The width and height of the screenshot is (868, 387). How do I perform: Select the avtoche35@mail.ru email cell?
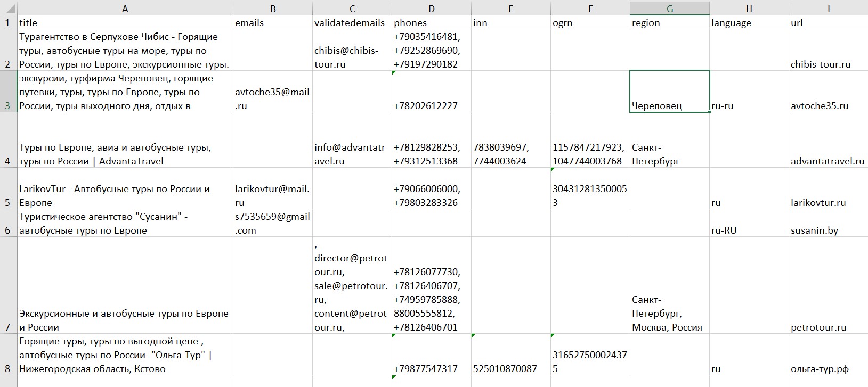(273, 92)
